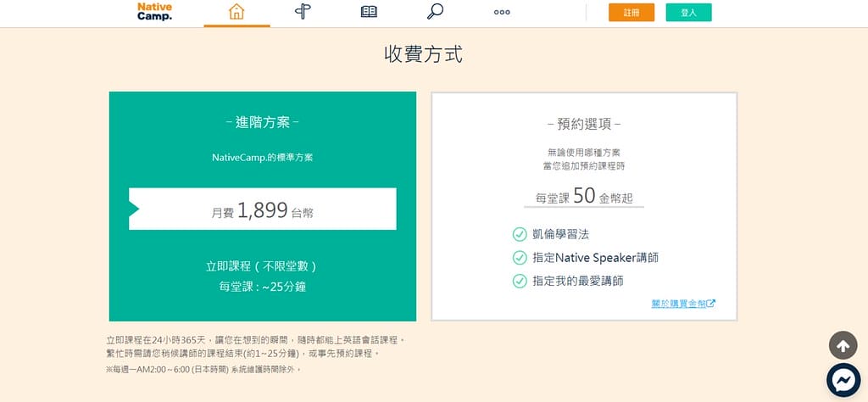Click the 指定我的最愛講師 text
The image size is (868, 402).
(x=578, y=281)
